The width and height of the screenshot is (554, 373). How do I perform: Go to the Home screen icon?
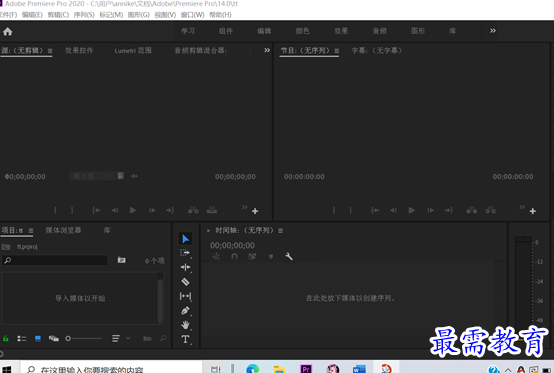pyautogui.click(x=7, y=31)
